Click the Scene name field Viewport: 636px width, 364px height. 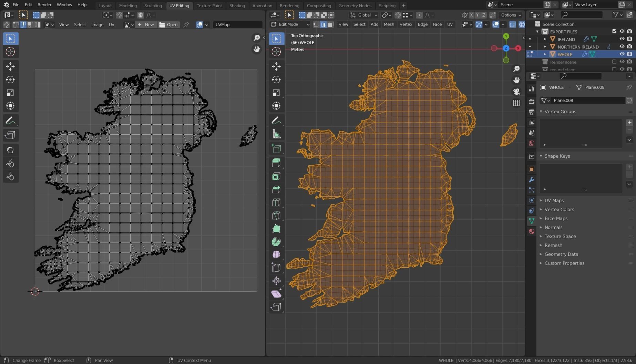pos(520,5)
